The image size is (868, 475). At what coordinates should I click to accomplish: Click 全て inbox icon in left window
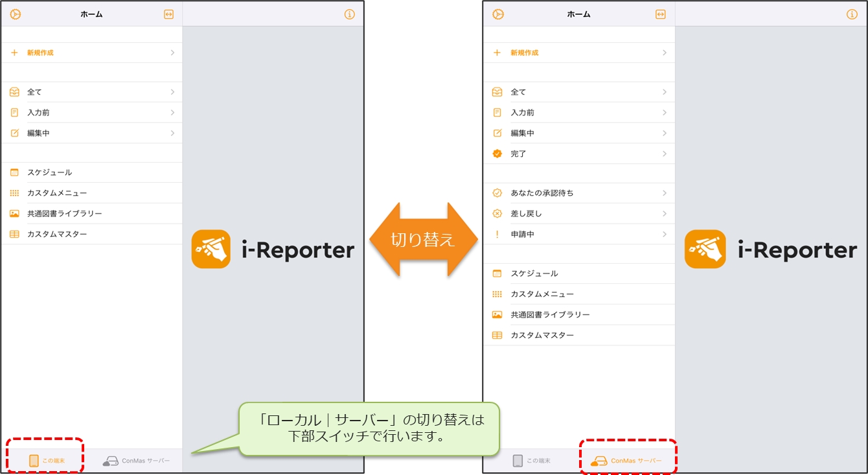coord(15,92)
